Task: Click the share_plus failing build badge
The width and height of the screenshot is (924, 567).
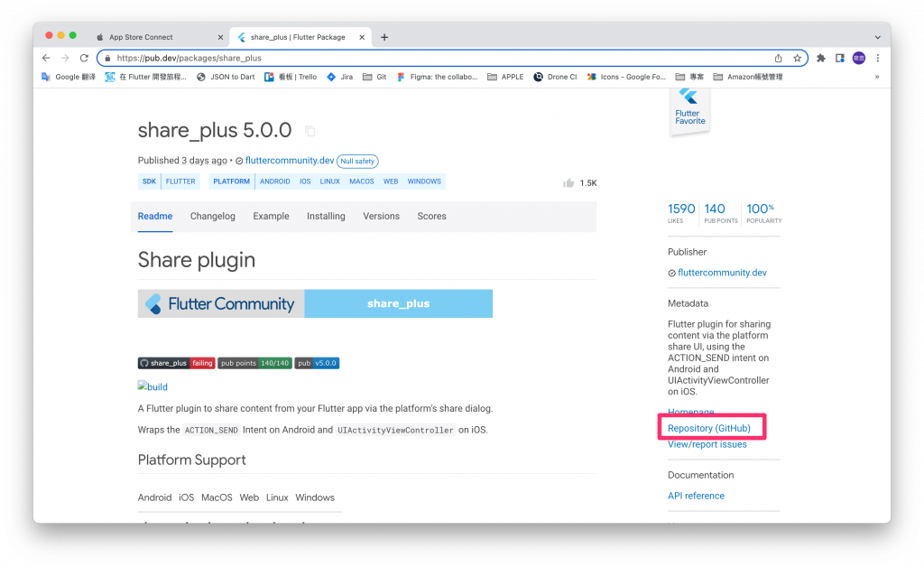Action: (176, 363)
